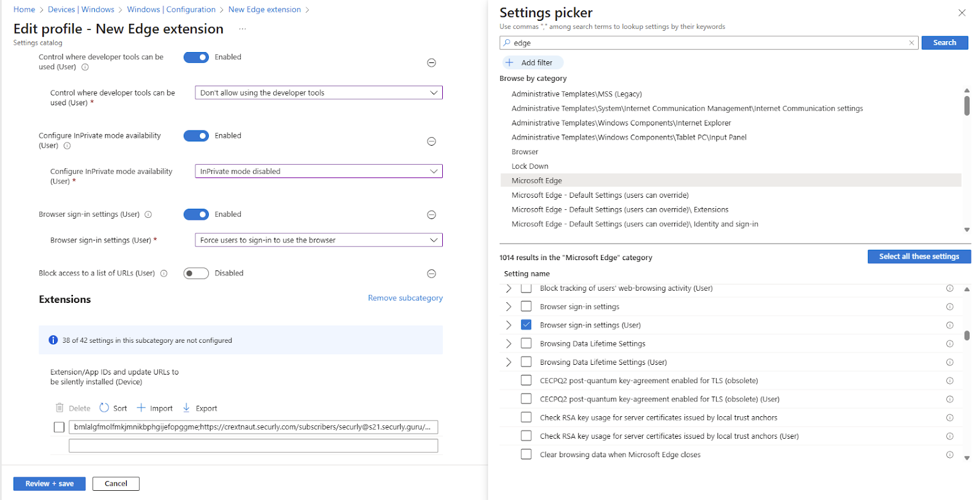Show info for Control where developer tools can be used
980x500 pixels.
point(85,67)
